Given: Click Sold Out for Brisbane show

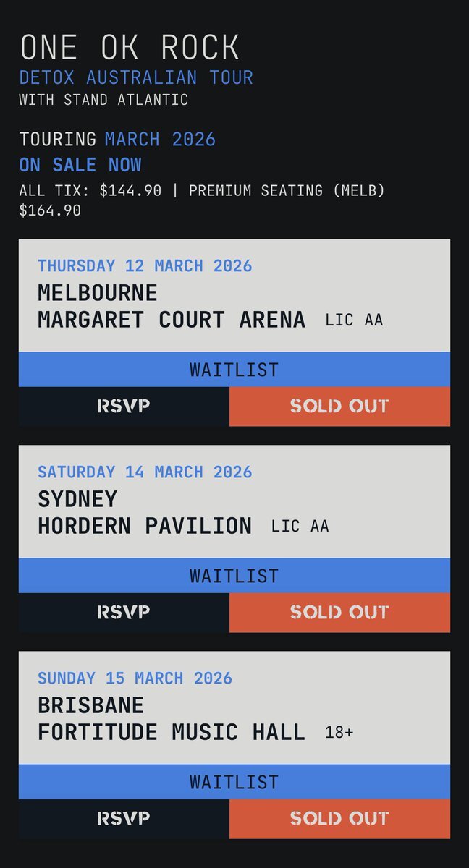Looking at the screenshot, I should (339, 819).
